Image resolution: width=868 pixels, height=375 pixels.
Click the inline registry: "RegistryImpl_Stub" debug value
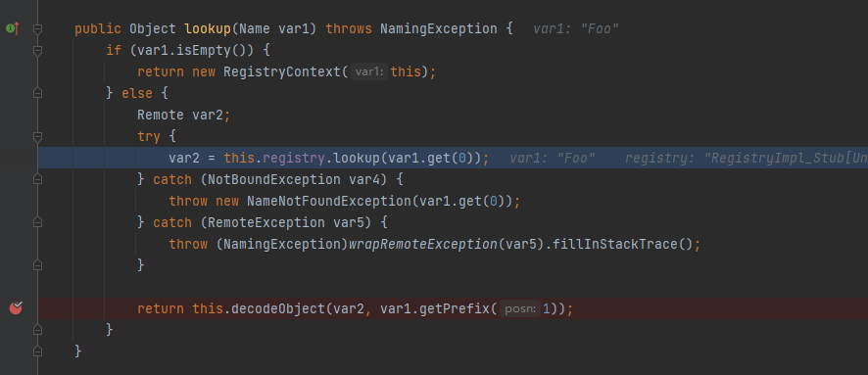747,159
